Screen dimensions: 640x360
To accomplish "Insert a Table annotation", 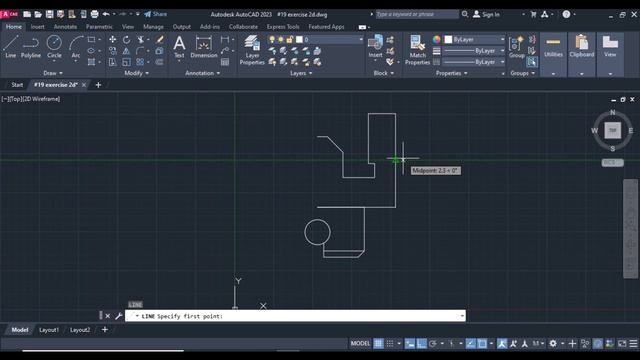I will (x=225, y=62).
